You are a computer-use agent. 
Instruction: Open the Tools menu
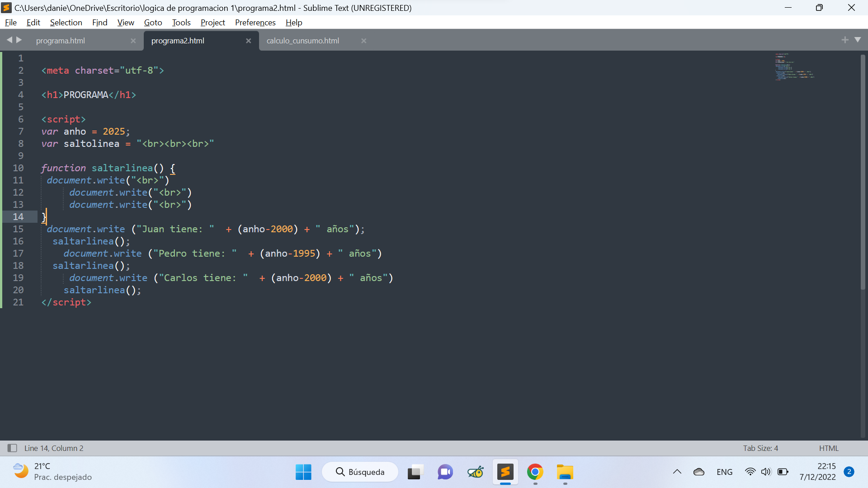pos(181,23)
